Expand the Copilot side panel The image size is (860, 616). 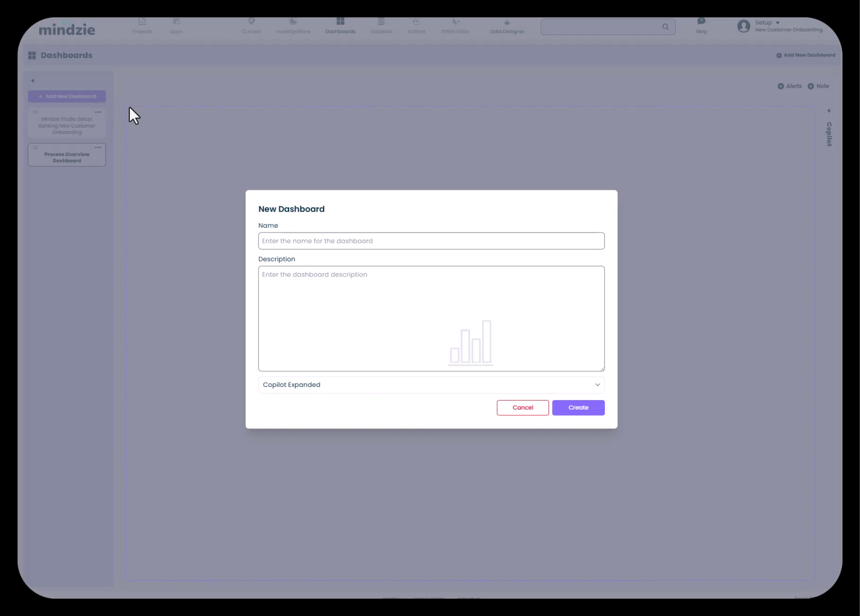tap(828, 111)
